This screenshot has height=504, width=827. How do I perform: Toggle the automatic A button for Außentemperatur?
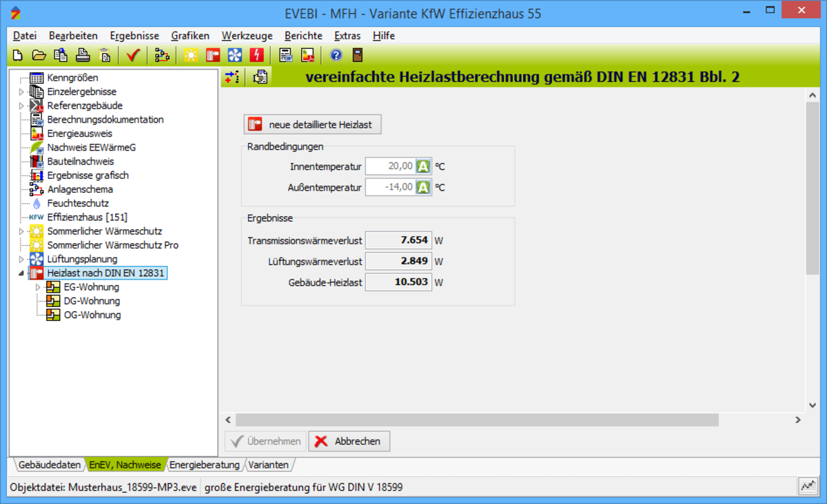(424, 187)
